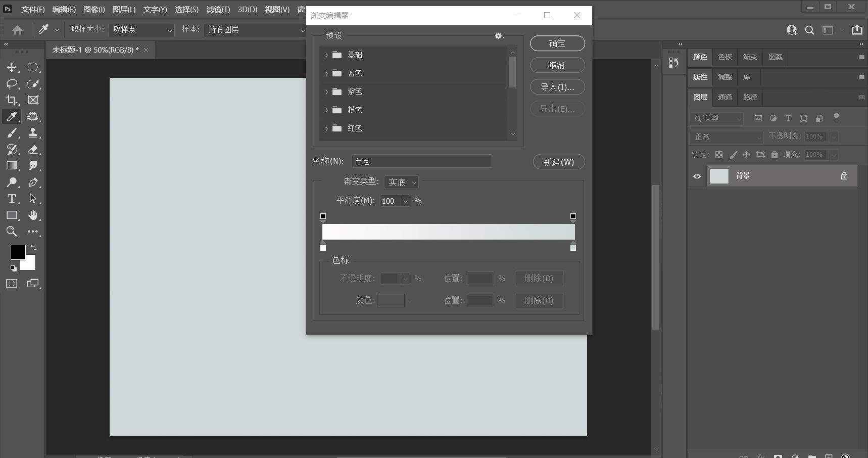The height and width of the screenshot is (458, 868).
Task: Open the 平滑度 value dropdown arrow
Action: point(405,201)
